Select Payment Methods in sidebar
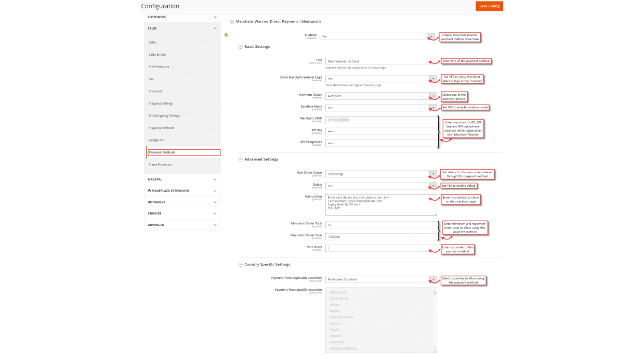 pyautogui.click(x=184, y=152)
